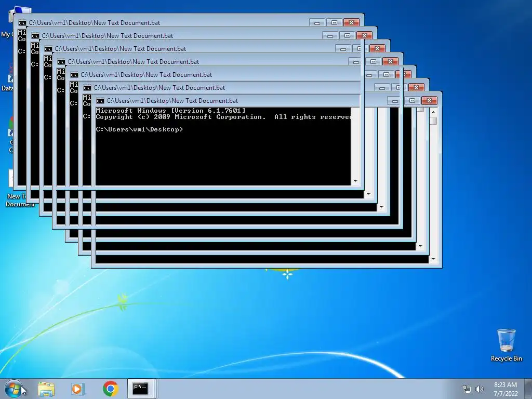Close the sixth cascaded cmd window
The height and width of the screenshot is (399, 532).
pyautogui.click(x=416, y=87)
